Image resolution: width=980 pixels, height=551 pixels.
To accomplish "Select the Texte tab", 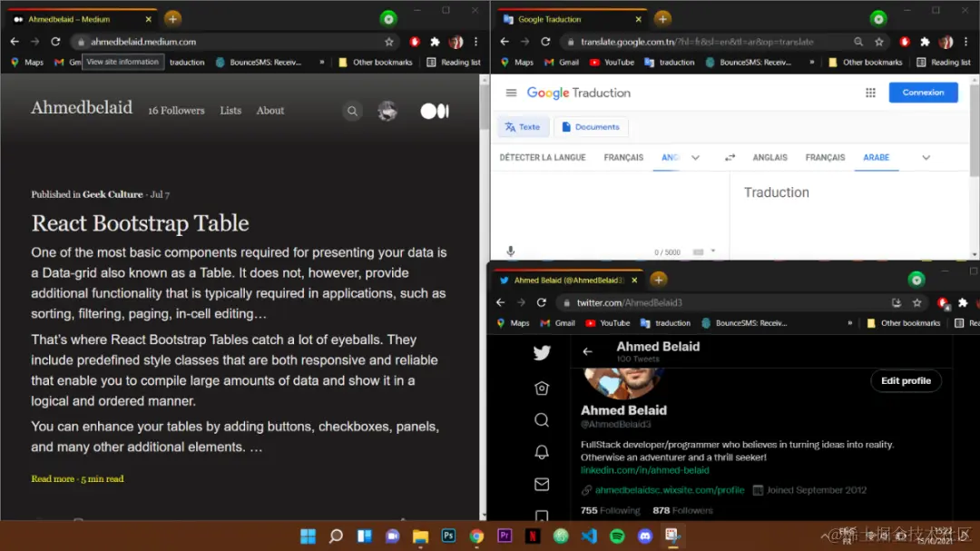I will [x=523, y=127].
